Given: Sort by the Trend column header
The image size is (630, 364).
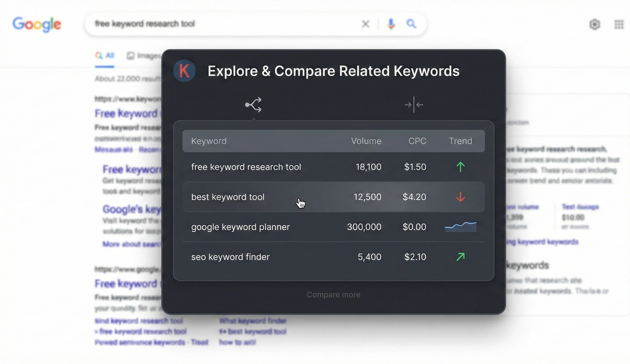Looking at the screenshot, I should pos(461,141).
